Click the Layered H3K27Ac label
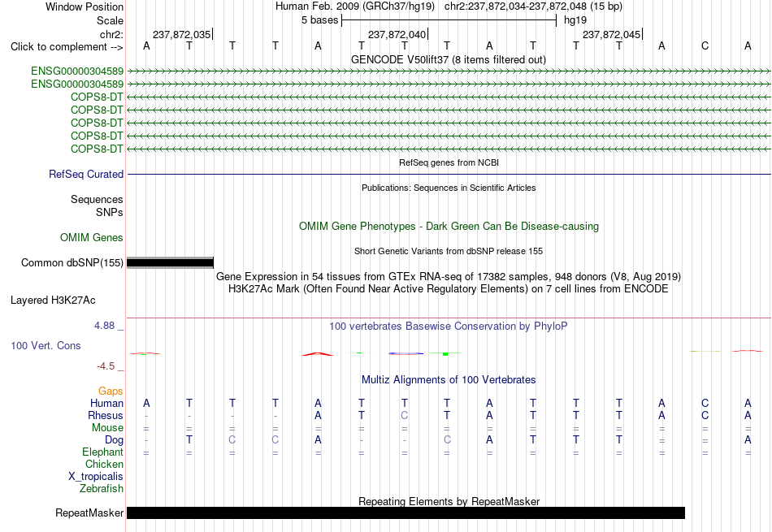 53,301
